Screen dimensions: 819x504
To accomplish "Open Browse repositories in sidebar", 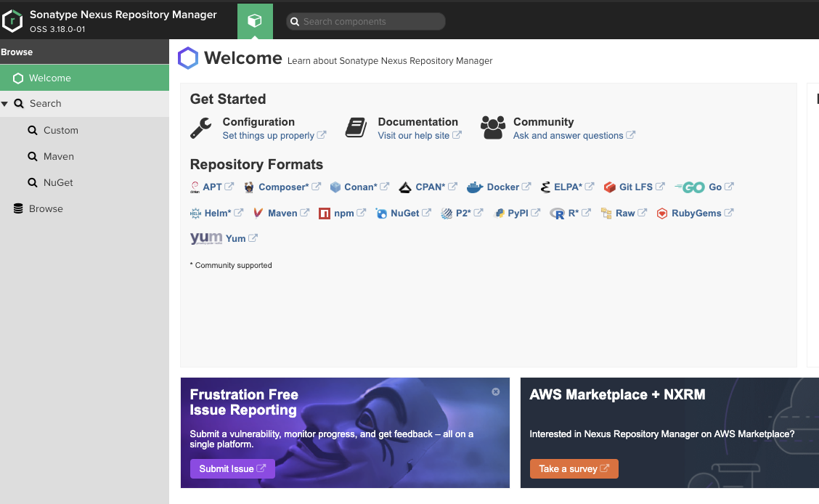I will point(85,208).
